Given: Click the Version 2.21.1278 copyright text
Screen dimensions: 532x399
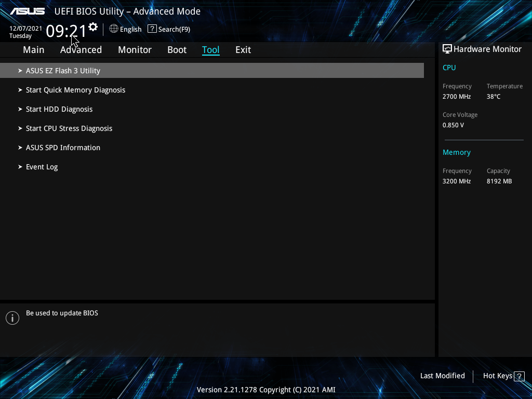Looking at the screenshot, I should coord(266,390).
